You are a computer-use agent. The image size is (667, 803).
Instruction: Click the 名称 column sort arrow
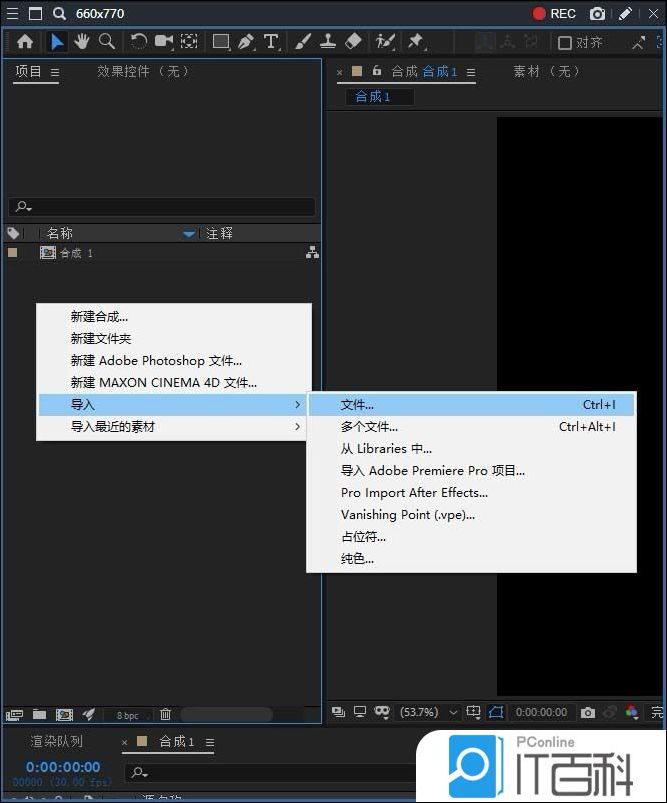[189, 234]
